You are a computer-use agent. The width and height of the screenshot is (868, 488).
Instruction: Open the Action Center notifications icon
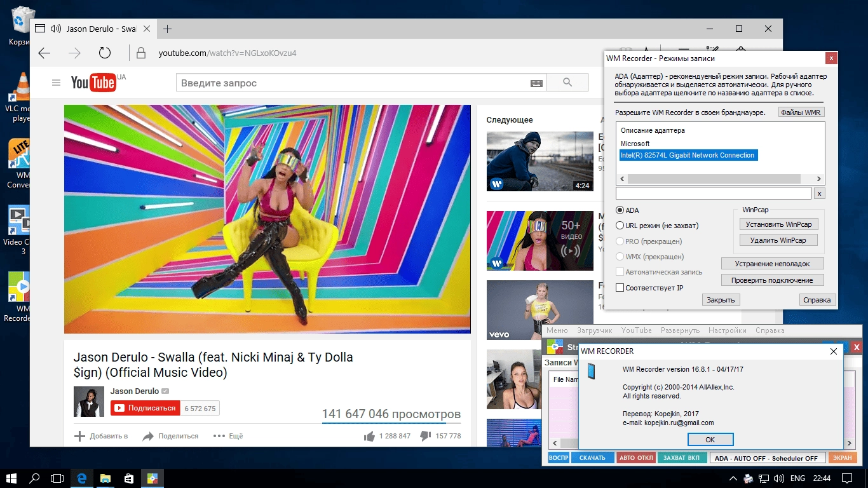(846, 478)
